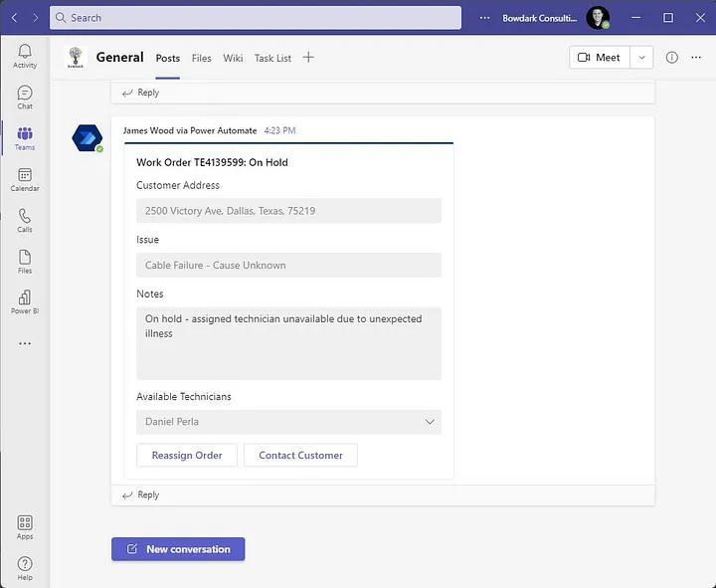
Task: Add a tab with the plus icon
Action: point(308,58)
